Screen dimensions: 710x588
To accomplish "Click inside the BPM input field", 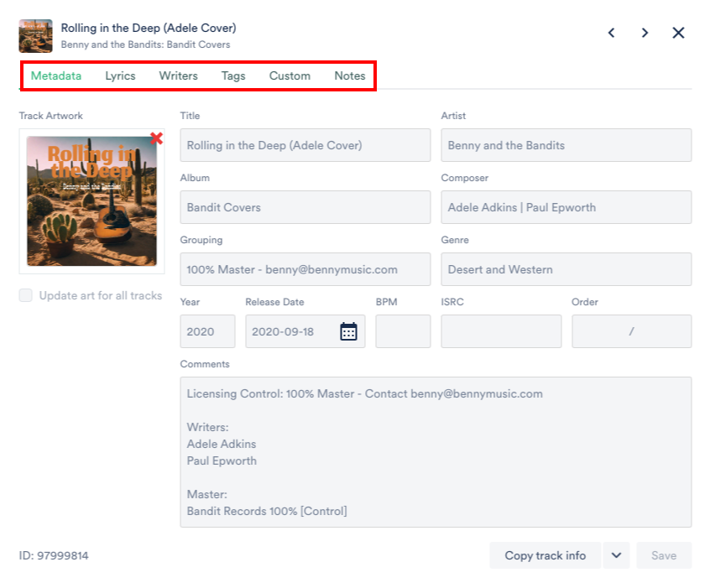I will click(x=403, y=330).
